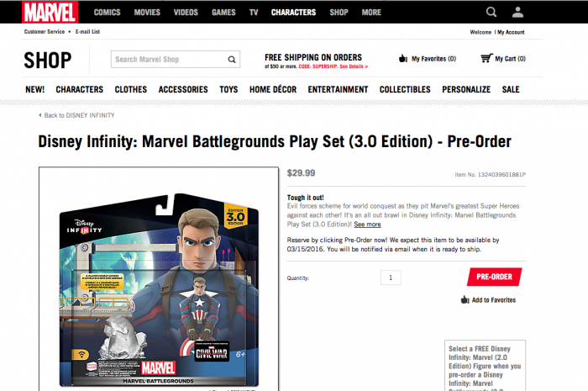
Task: Open My Favorites thumbs-up icon
Action: (403, 59)
